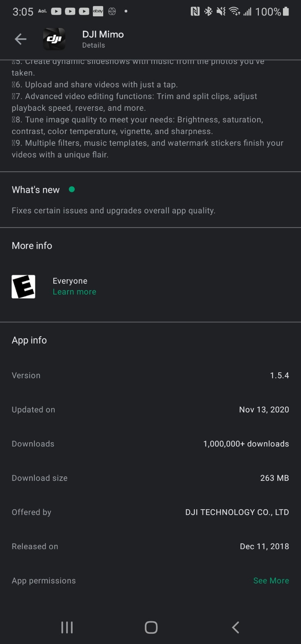
Task: Tap the green dot next to What's new
Action: click(72, 189)
